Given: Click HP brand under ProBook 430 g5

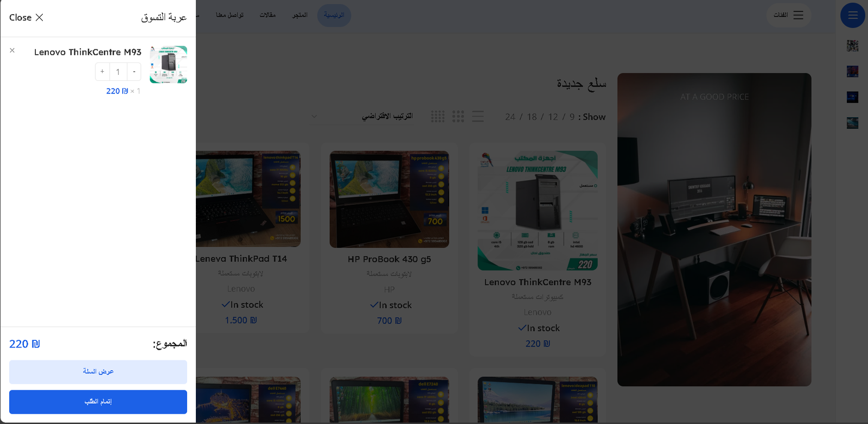Looking at the screenshot, I should [390, 289].
